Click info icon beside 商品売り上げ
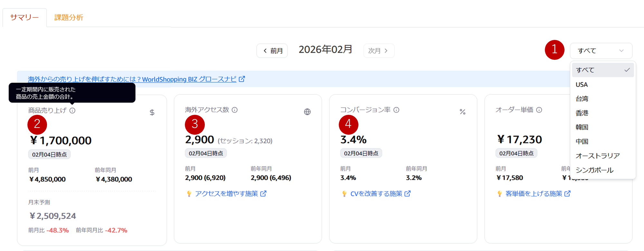Image resolution: width=644 pixels, height=251 pixels. click(x=72, y=111)
